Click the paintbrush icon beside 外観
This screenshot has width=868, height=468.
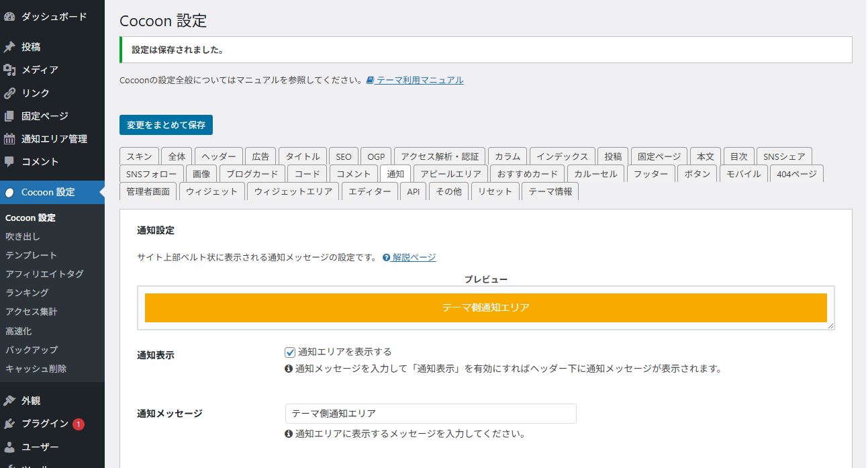(x=9, y=401)
